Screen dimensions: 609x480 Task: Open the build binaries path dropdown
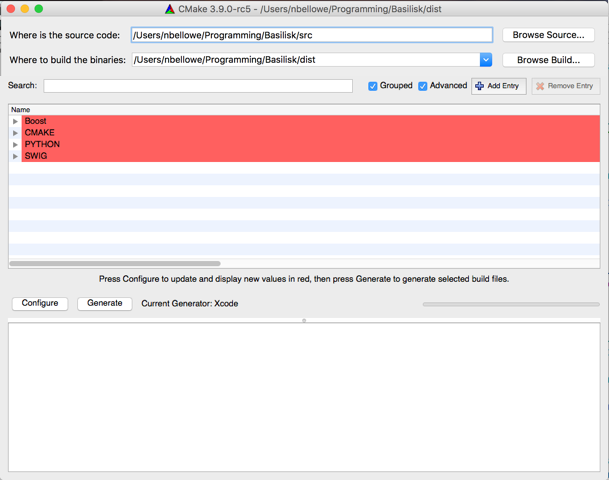486,60
